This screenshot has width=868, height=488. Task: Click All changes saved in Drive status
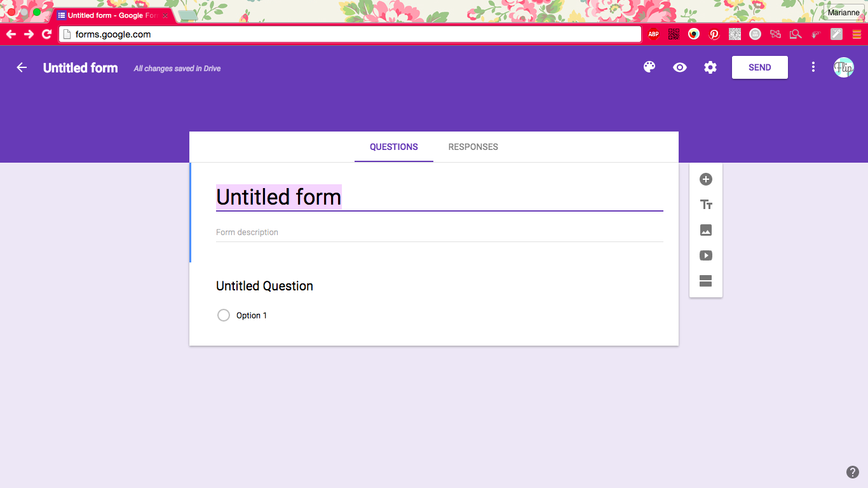pos(177,69)
